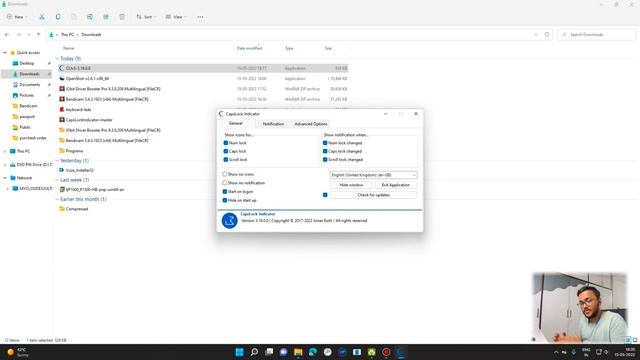The height and width of the screenshot is (360, 640).
Task: Select Documents in Quick access
Action: [30, 84]
